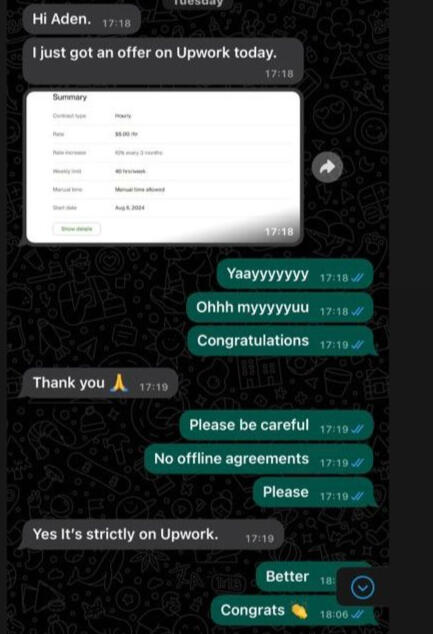The image size is (433, 634).
Task: Select the short 'Please' message bubble
Action: click(x=313, y=493)
